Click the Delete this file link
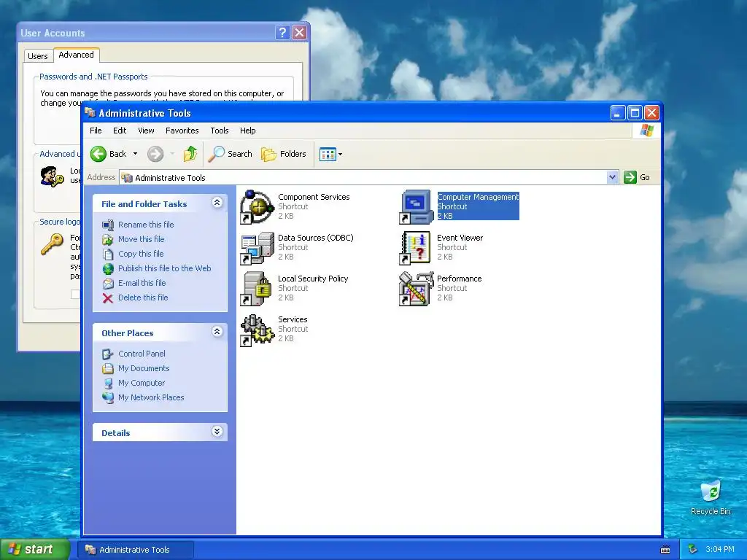This screenshot has width=747, height=560. (143, 297)
